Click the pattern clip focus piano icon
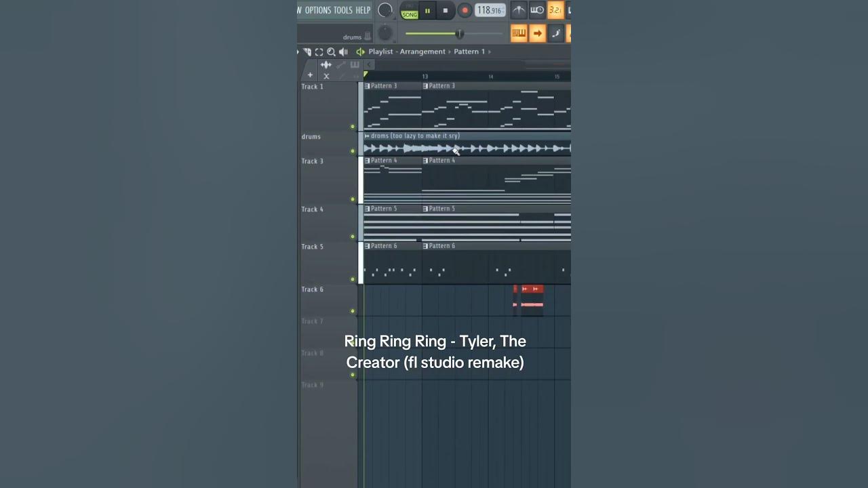The width and height of the screenshot is (868, 488). (x=355, y=64)
